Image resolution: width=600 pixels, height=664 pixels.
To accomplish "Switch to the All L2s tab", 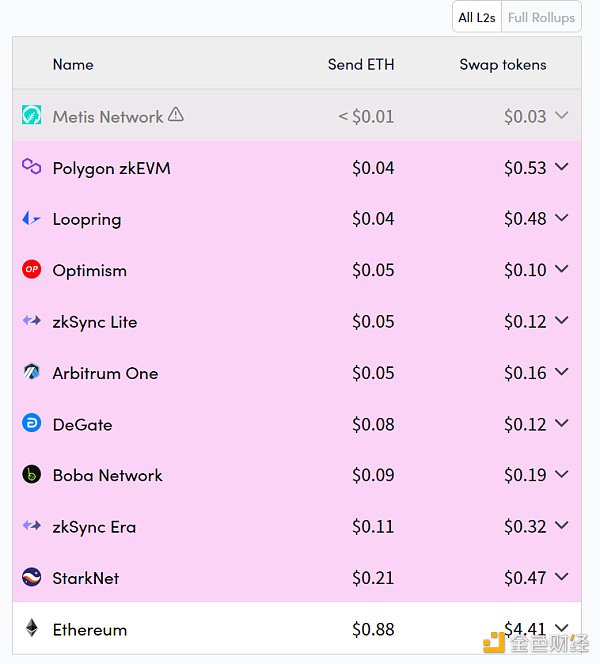I will [477, 17].
